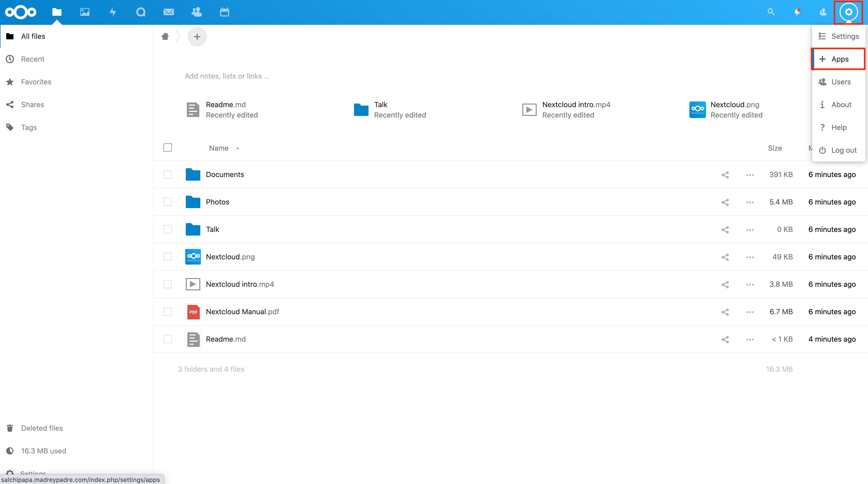Viewport: 868px width, 484px height.
Task: Open the Contacts app from the top bar
Action: point(196,12)
